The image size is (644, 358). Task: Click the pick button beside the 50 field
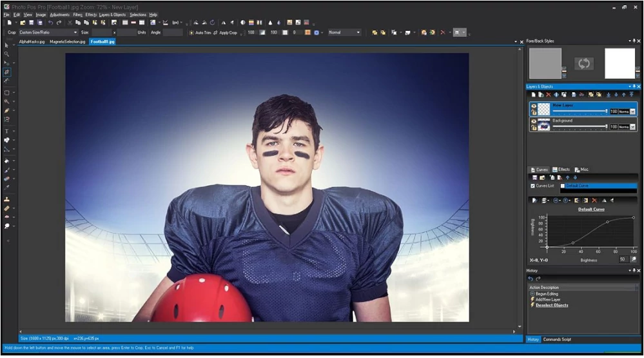point(634,259)
